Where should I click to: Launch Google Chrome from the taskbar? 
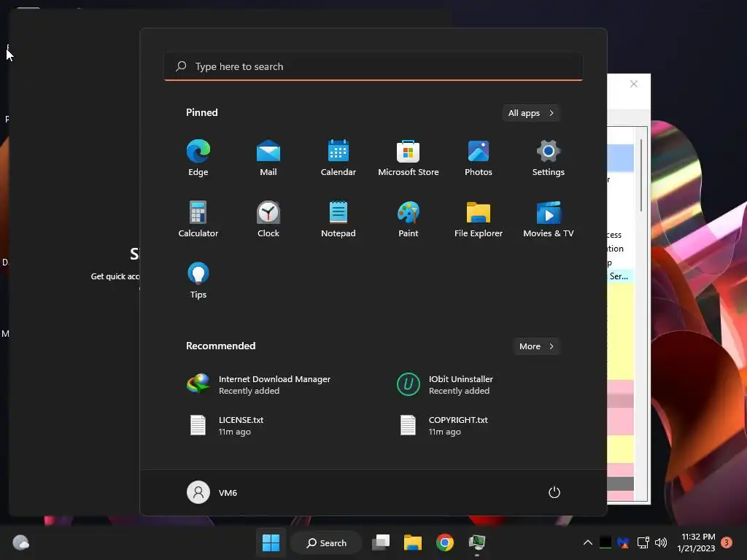(444, 542)
